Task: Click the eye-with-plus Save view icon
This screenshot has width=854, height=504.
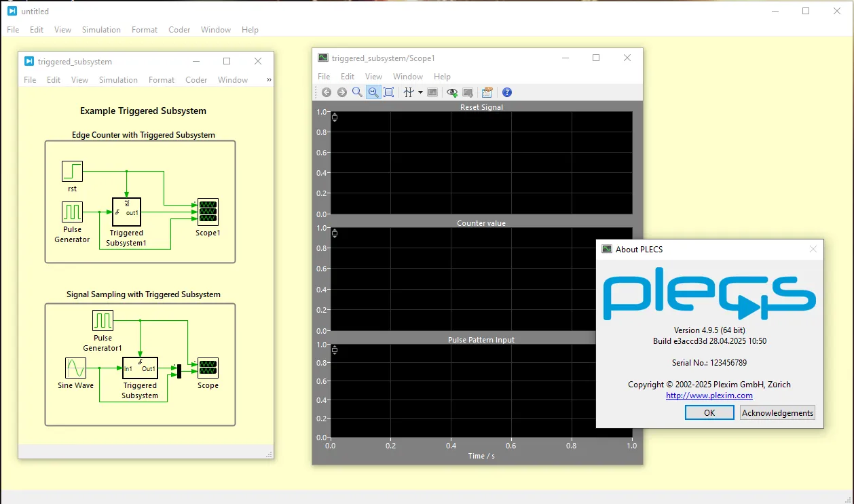Action: (x=452, y=92)
